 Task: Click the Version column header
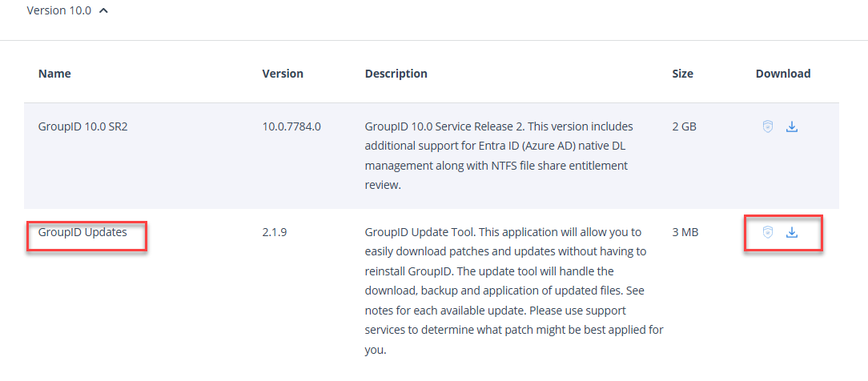[x=283, y=74]
